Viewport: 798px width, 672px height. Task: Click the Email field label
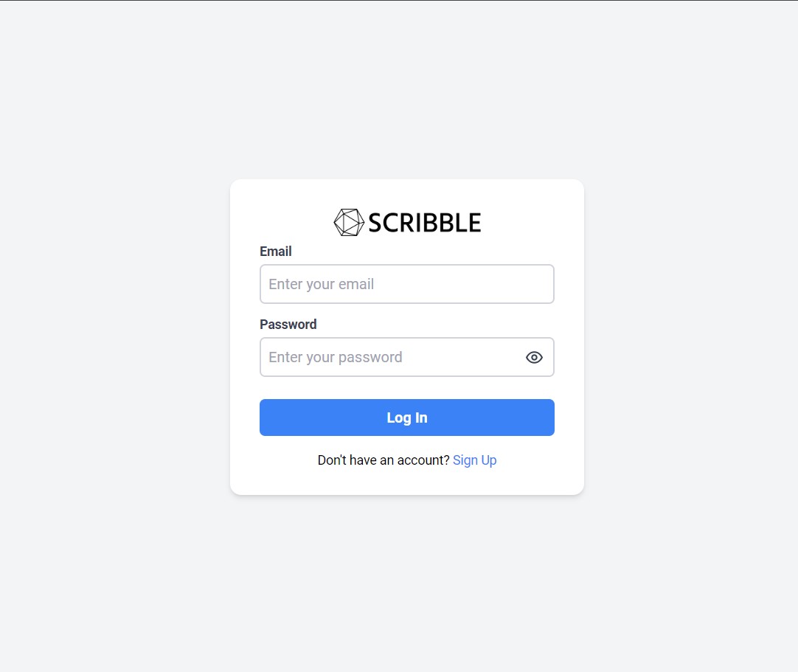pos(275,252)
